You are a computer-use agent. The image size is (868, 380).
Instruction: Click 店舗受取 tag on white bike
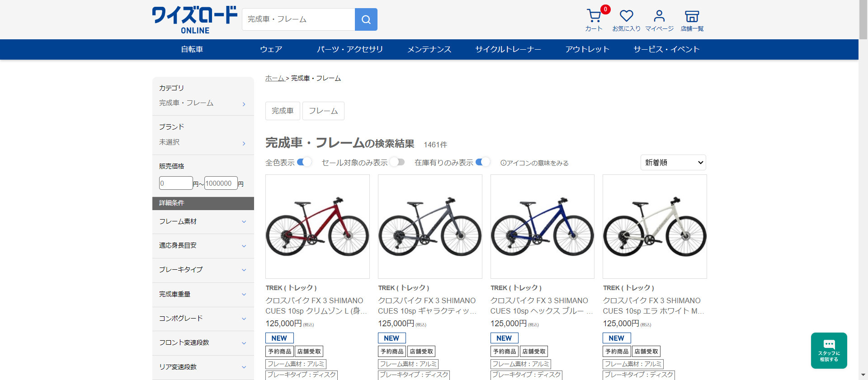(x=646, y=352)
